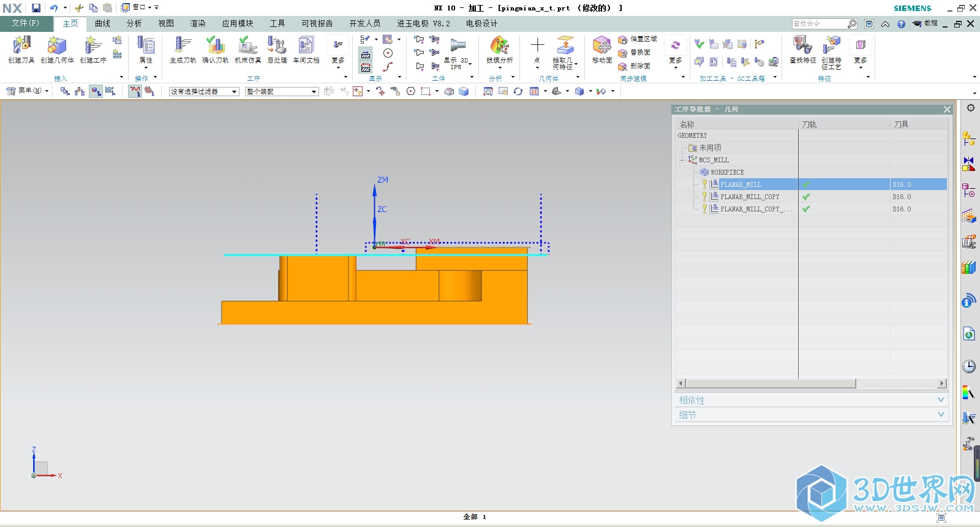The image size is (980, 527).
Task: Click the navigator scrollbar left arrow
Action: pos(680,384)
